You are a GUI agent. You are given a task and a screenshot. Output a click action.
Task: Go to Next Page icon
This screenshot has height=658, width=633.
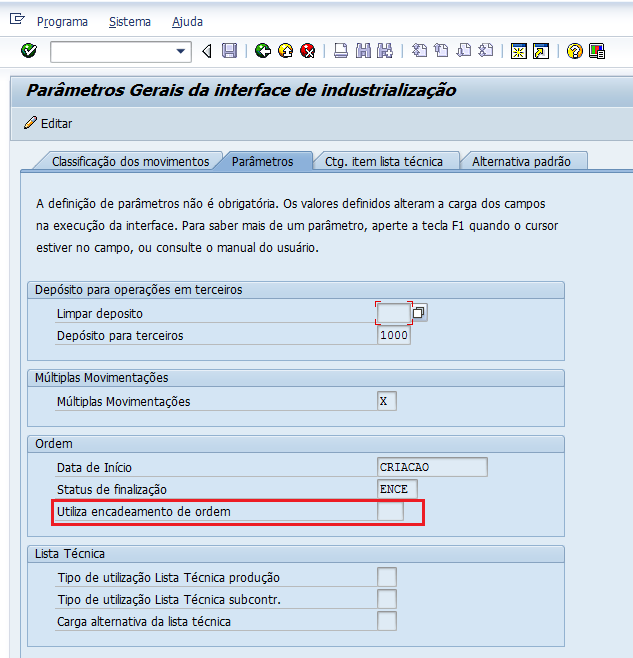coord(464,51)
